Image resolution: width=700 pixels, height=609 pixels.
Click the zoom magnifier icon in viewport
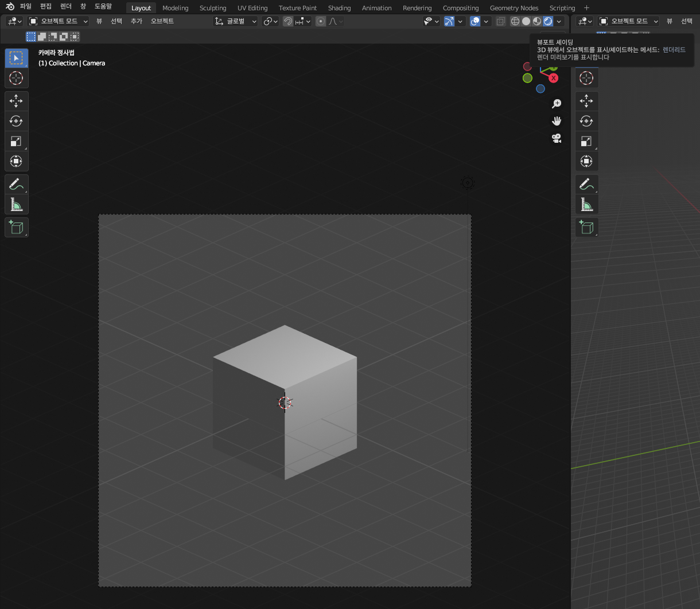coord(556,104)
